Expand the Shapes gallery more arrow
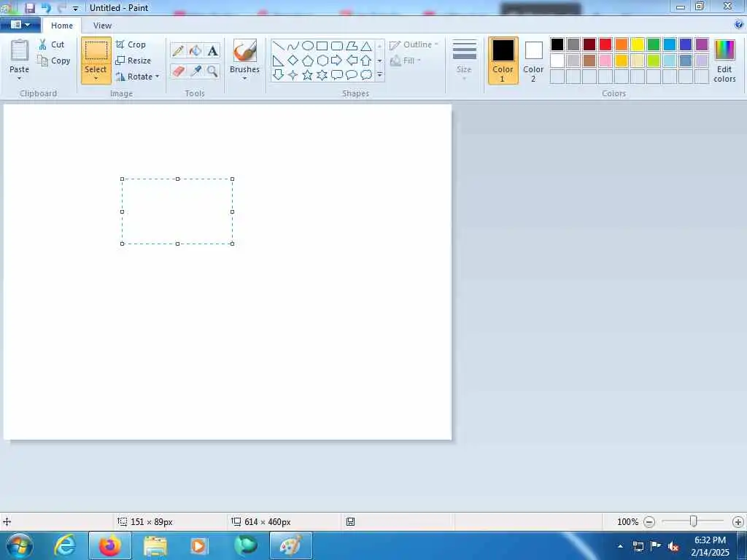 coord(379,75)
